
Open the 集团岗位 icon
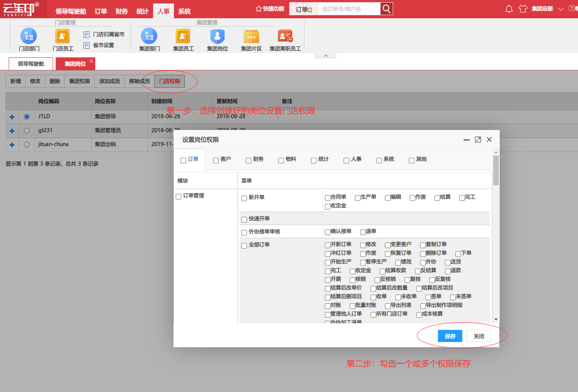click(x=217, y=36)
